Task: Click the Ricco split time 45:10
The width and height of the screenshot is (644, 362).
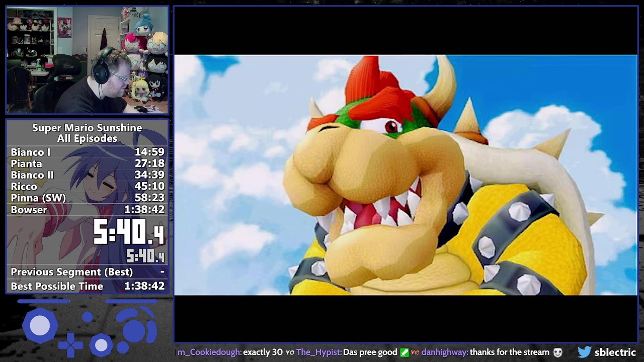Action: point(149,187)
